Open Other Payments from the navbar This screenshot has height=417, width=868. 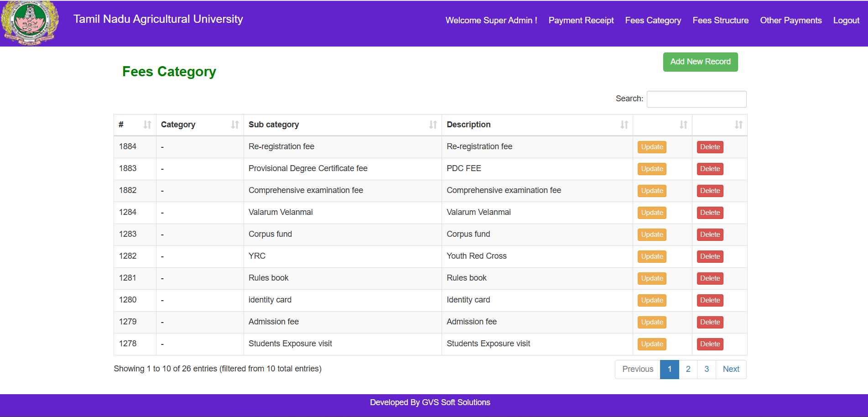coord(790,21)
